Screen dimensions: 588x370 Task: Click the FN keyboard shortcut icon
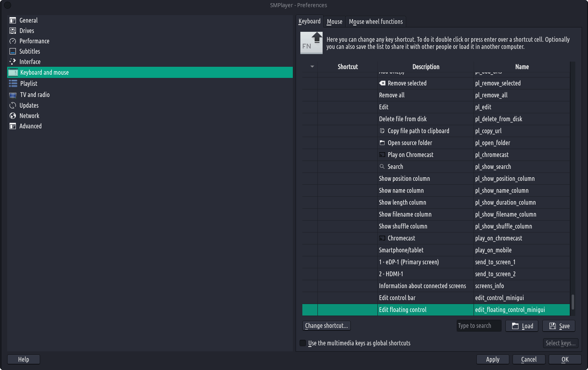[311, 43]
